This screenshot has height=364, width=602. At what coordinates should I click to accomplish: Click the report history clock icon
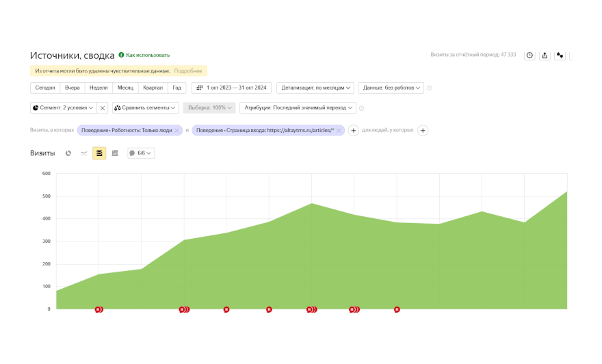pos(529,55)
